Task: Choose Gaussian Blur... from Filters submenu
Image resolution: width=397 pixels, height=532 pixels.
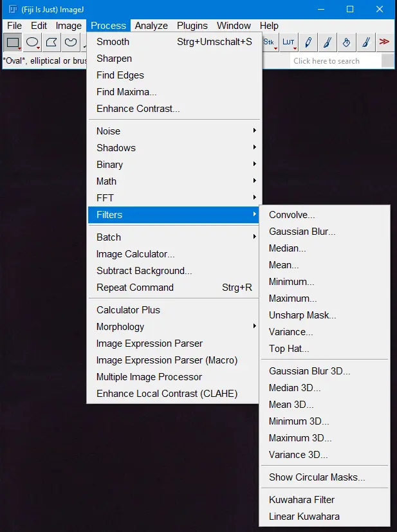Action: click(x=302, y=232)
